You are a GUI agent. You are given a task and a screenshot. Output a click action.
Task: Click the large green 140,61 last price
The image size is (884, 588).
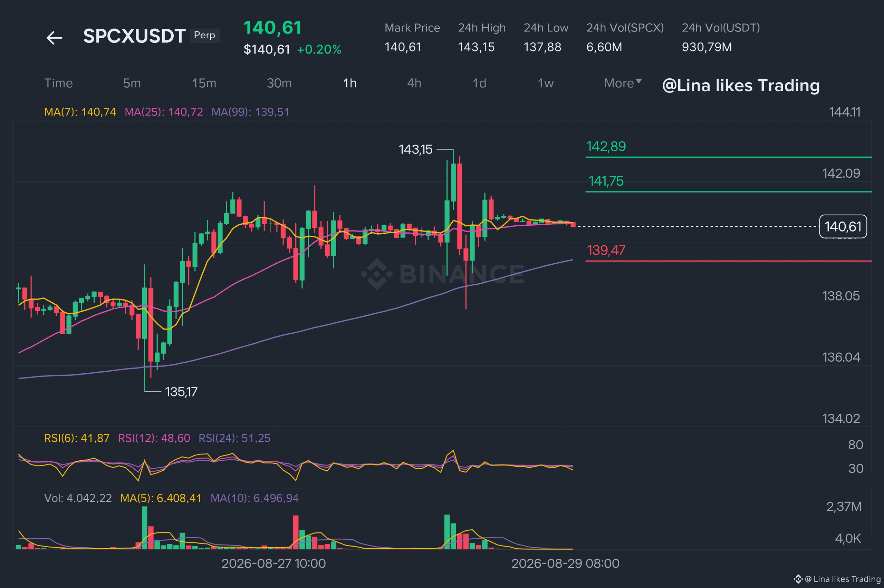(272, 28)
